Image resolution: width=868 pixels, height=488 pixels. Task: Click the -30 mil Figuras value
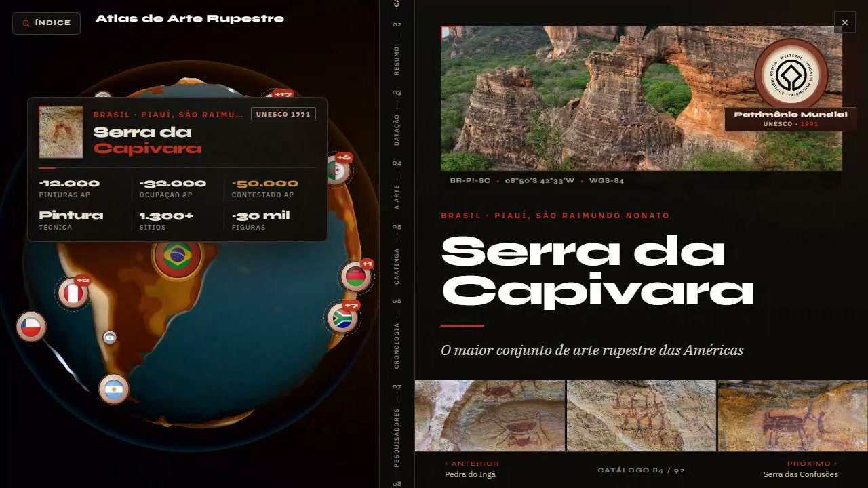261,216
